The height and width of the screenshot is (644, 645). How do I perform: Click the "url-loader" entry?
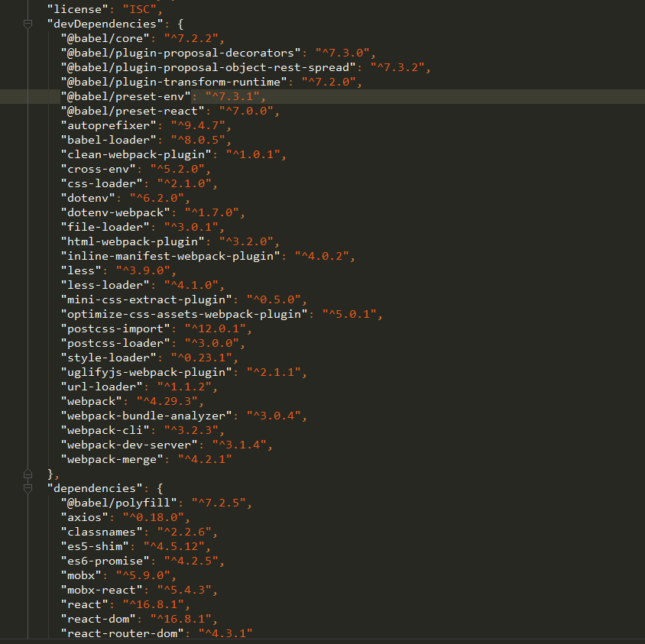pos(139,387)
